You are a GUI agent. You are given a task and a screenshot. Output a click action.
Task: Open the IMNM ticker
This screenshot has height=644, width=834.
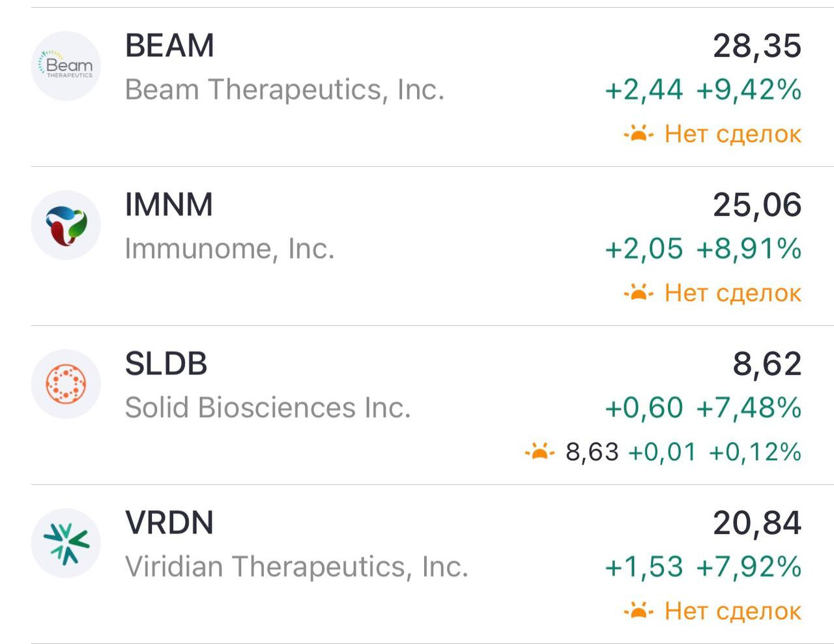[x=169, y=205]
